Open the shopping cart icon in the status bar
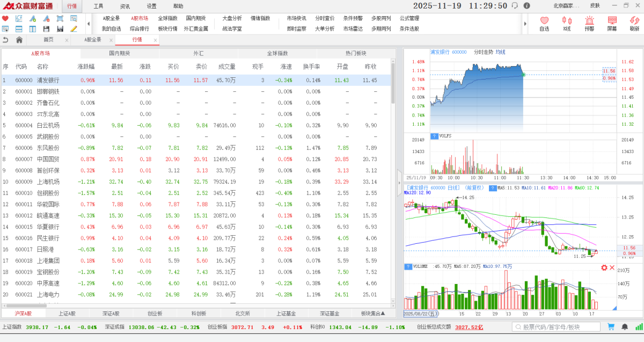 click(611, 326)
